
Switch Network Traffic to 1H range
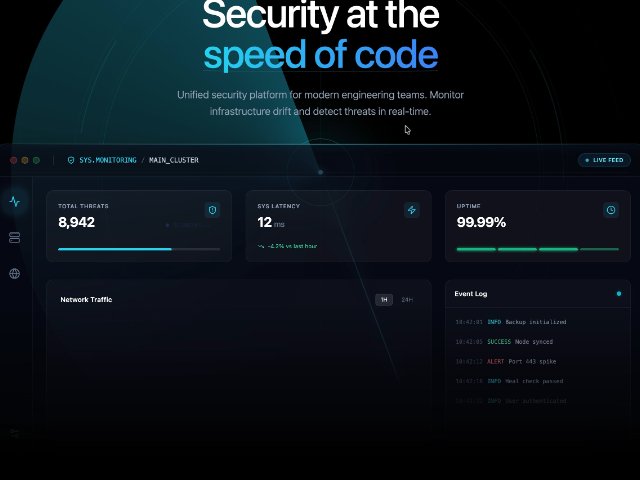pos(384,300)
